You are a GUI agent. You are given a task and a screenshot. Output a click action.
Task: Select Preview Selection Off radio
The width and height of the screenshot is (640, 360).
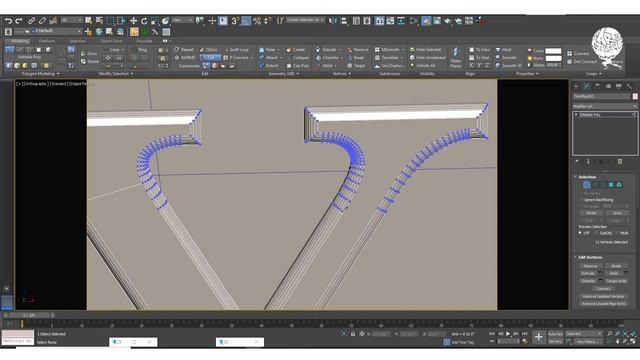tap(580, 233)
